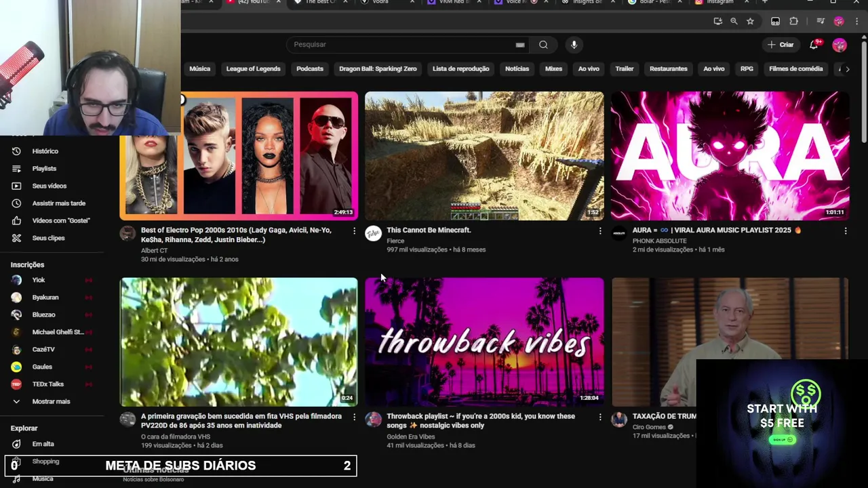Open the Albert CT channel name
This screenshot has width=868, height=488.
click(154, 251)
